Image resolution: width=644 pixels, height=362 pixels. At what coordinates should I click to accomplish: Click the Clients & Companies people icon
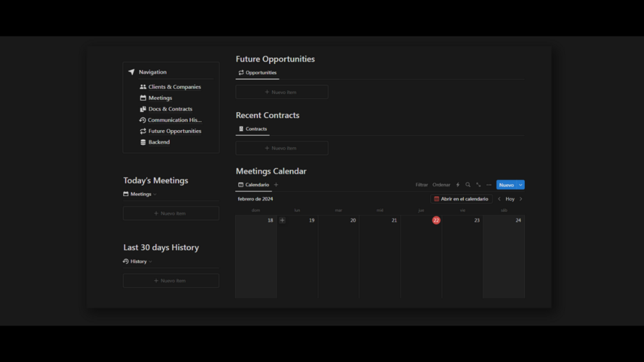tap(143, 86)
